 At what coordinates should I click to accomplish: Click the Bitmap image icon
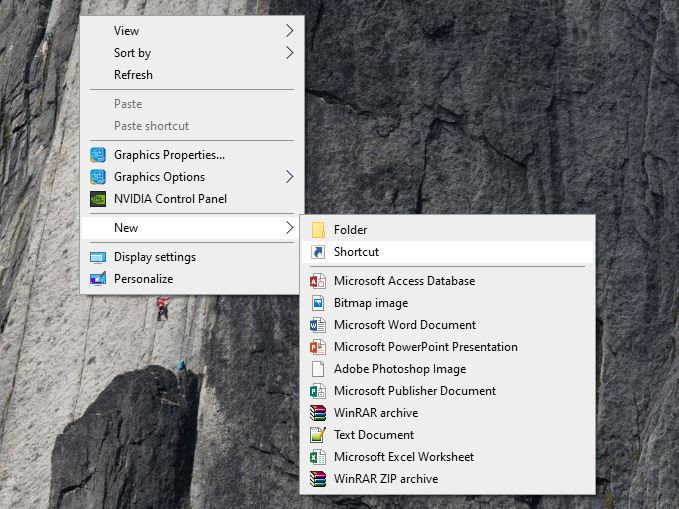click(318, 303)
